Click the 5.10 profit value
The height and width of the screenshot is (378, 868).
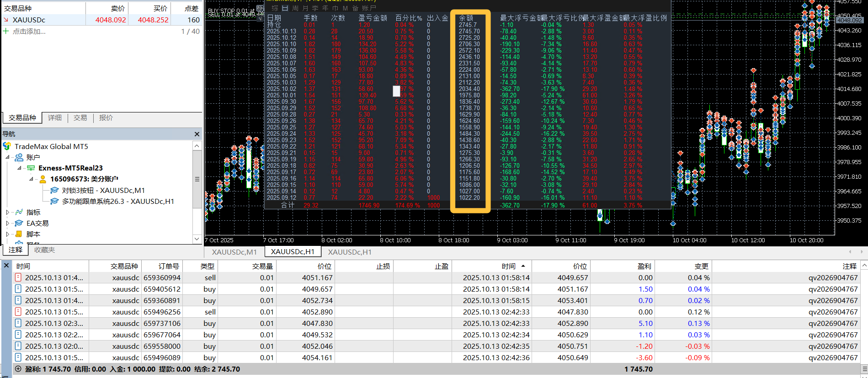(x=645, y=323)
